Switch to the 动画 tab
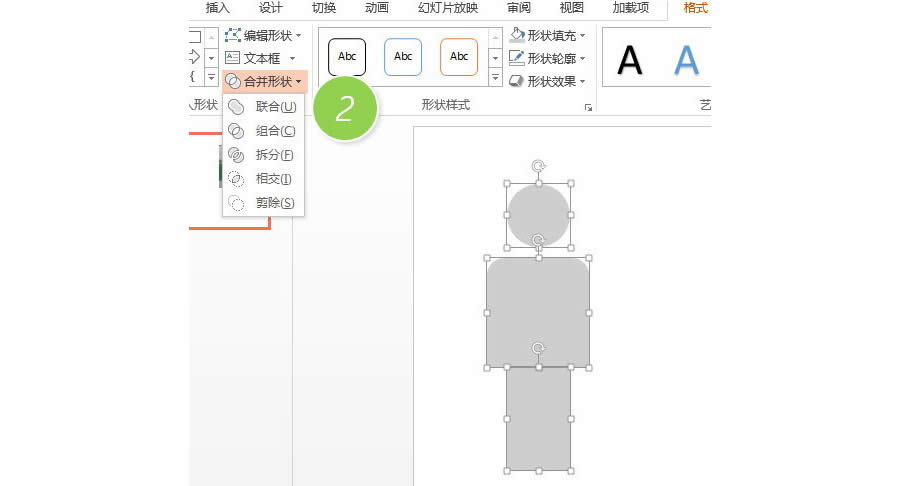900x486 pixels. [377, 7]
